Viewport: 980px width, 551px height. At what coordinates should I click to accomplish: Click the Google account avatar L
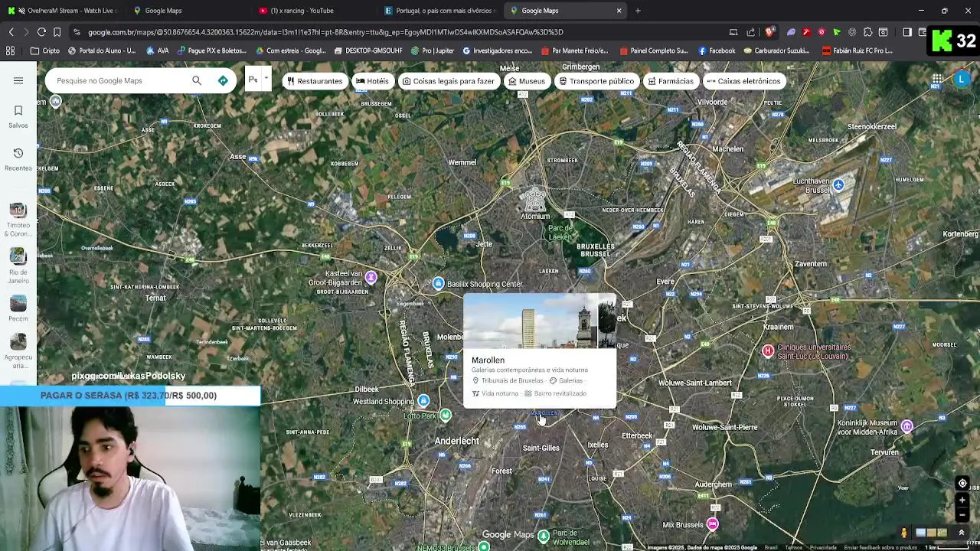click(962, 79)
